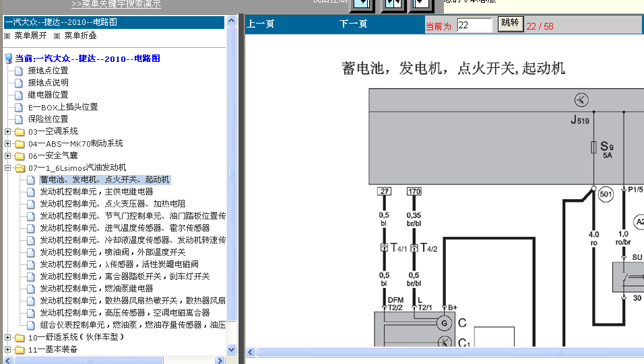This screenshot has width=644, height=364.
Task: Click the tree panel vertical scrollbar thumb
Action: coord(231,173)
